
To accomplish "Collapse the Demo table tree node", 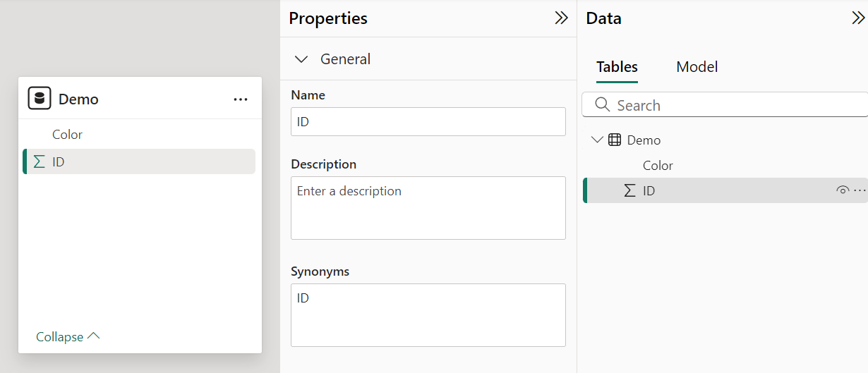I will (x=597, y=140).
